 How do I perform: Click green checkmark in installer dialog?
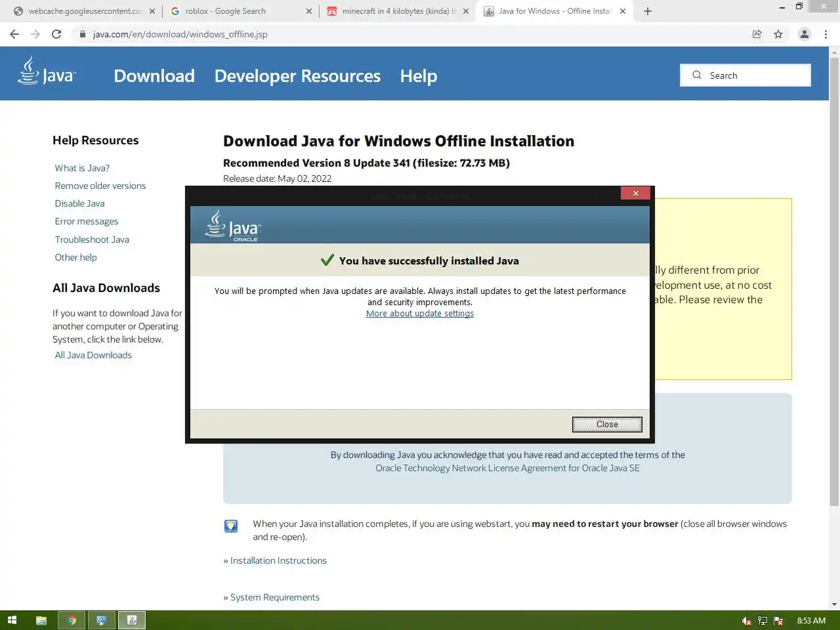[327, 261]
